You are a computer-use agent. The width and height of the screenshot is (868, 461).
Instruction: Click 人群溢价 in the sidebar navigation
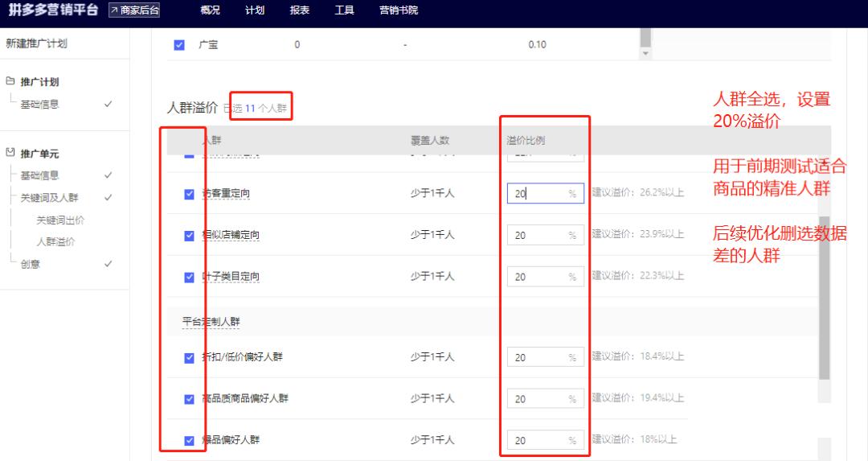(x=55, y=241)
